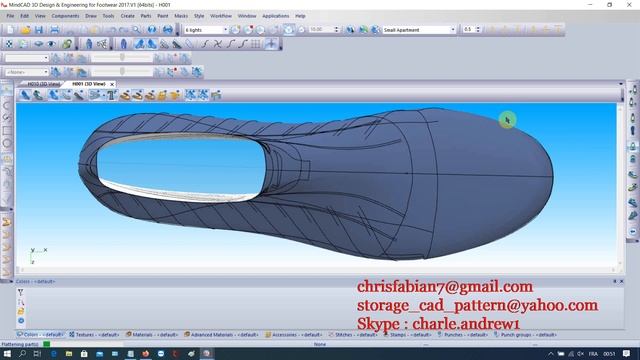The width and height of the screenshot is (640, 360).
Task: Open the Windows Start menu
Action: [7, 354]
